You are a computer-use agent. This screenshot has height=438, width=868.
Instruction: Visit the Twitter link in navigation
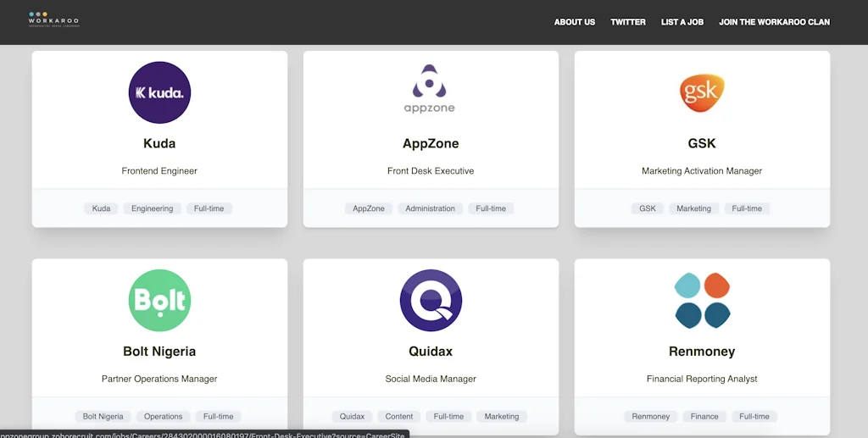pyautogui.click(x=628, y=22)
